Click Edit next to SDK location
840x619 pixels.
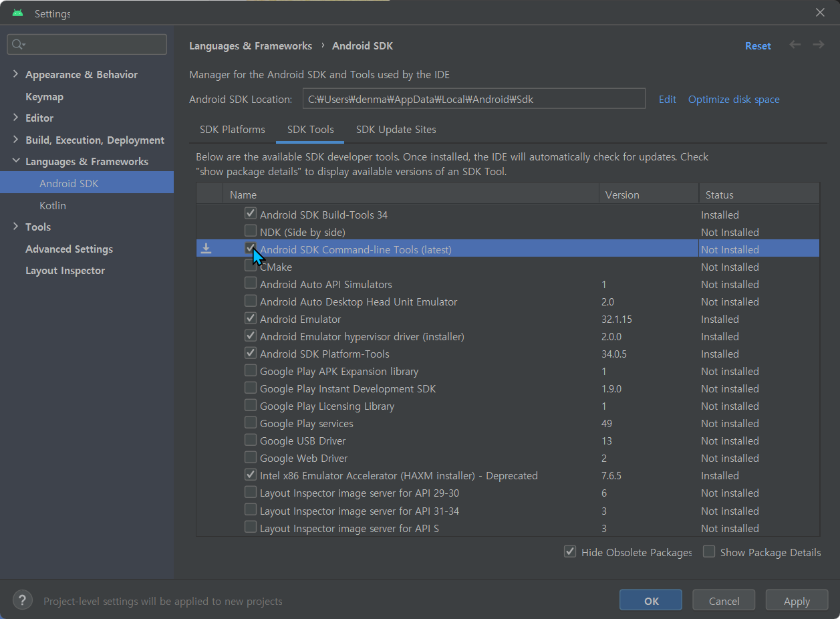(x=668, y=99)
